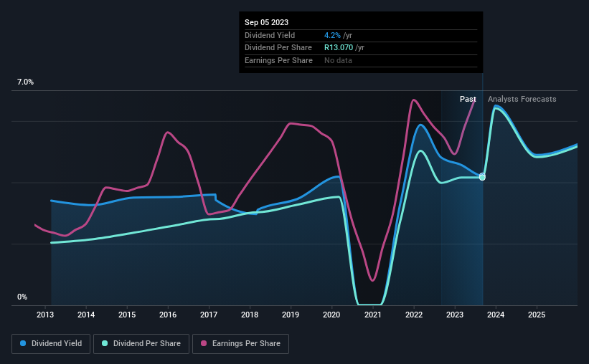Click the 2016 x-axis label
Image resolution: width=589 pixels, height=364 pixels.
click(168, 315)
